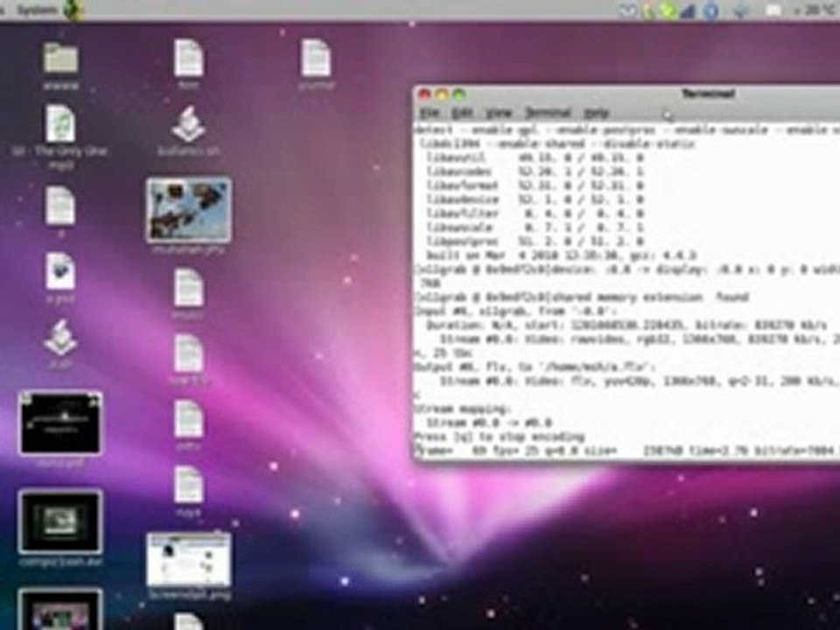Viewport: 840px width, 630px height.
Task: Click the 'libswscale' line in Terminal
Action: click(x=535, y=227)
